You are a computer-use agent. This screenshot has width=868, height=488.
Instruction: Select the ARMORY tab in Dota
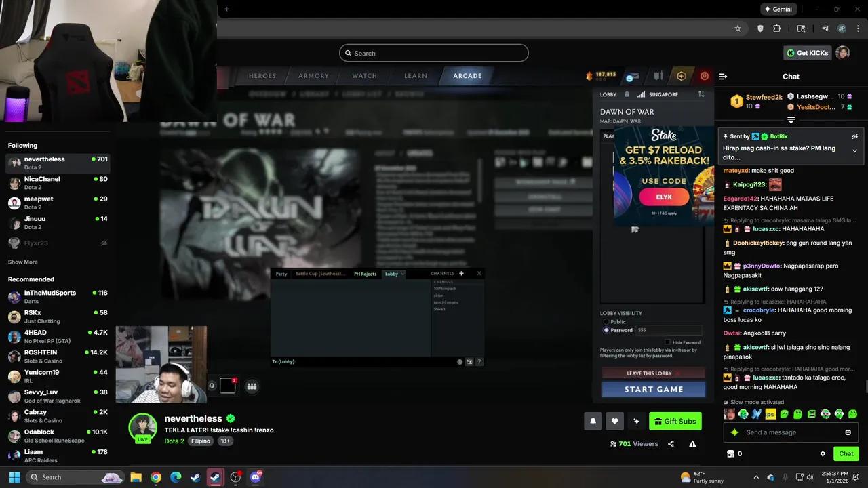point(313,76)
